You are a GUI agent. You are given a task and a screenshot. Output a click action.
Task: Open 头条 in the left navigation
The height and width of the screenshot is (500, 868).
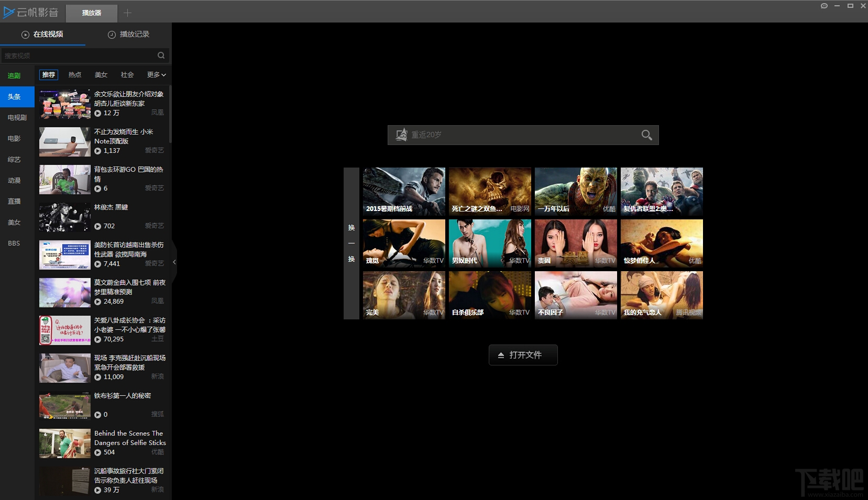point(17,97)
